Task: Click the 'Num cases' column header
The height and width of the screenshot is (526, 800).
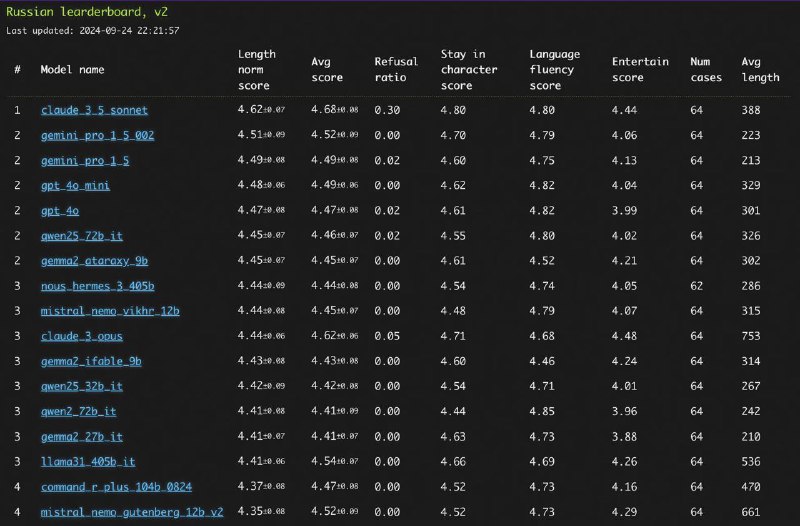Action: click(x=706, y=70)
